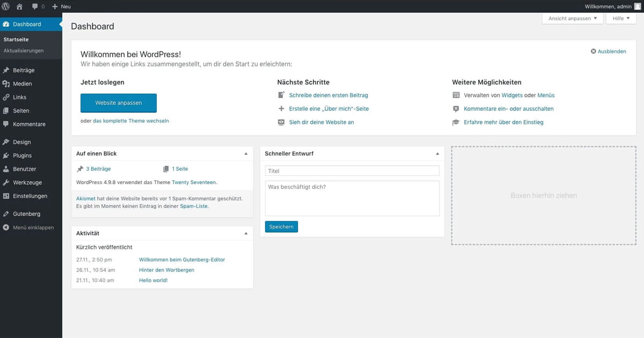The height and width of the screenshot is (338, 644).
Task: Open post Willkommen beim Gutenberg-Editor
Action: click(182, 260)
